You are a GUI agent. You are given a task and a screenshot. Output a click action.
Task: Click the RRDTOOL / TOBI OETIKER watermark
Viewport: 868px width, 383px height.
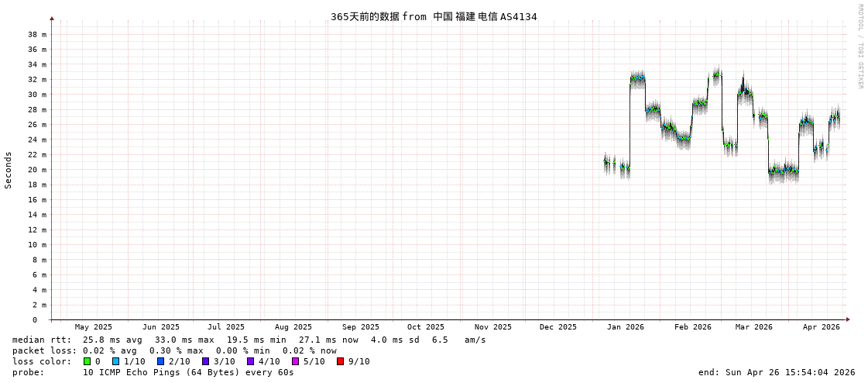(860, 47)
